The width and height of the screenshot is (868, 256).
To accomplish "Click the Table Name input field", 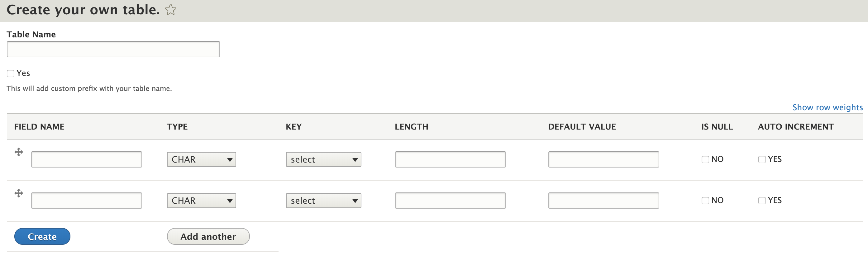I will 113,49.
